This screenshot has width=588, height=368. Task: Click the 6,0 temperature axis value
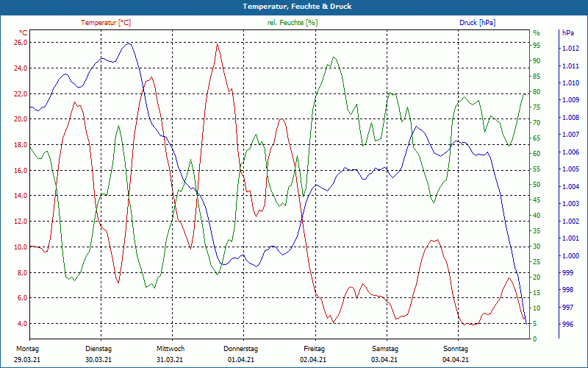pos(23,298)
